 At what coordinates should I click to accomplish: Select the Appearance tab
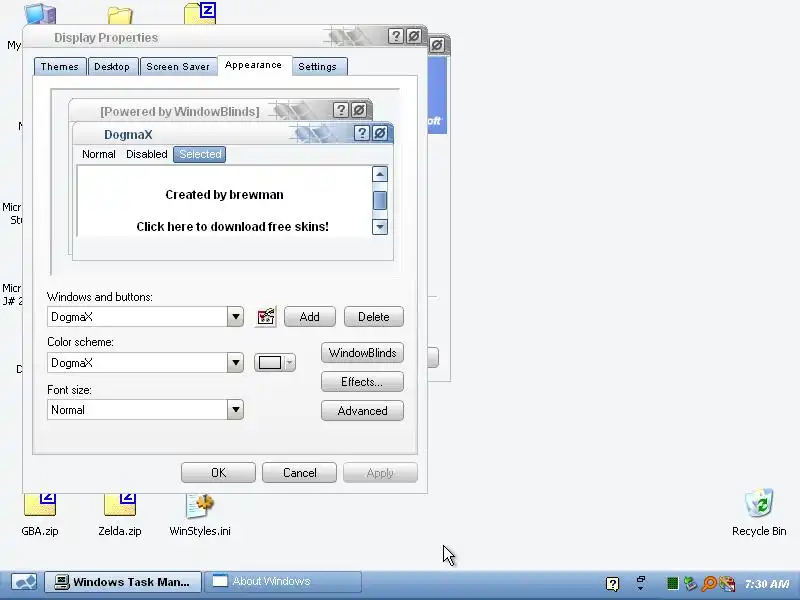click(x=254, y=65)
